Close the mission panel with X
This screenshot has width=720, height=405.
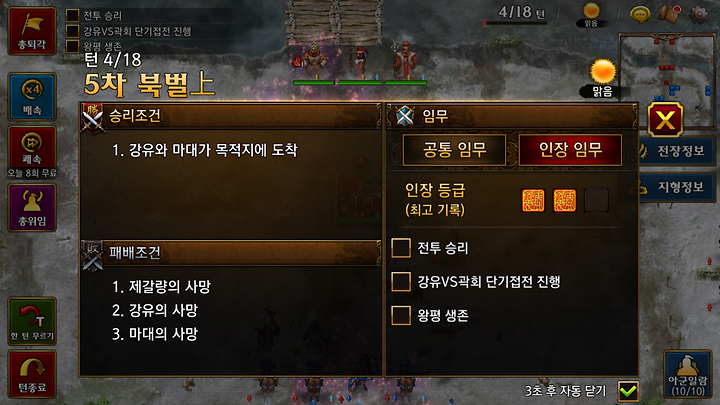tap(665, 120)
